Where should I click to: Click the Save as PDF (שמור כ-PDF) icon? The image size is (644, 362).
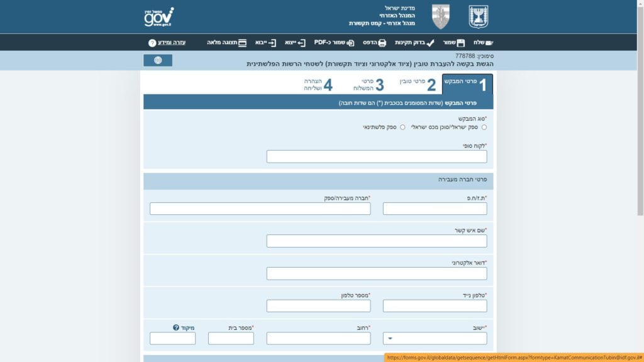click(350, 43)
